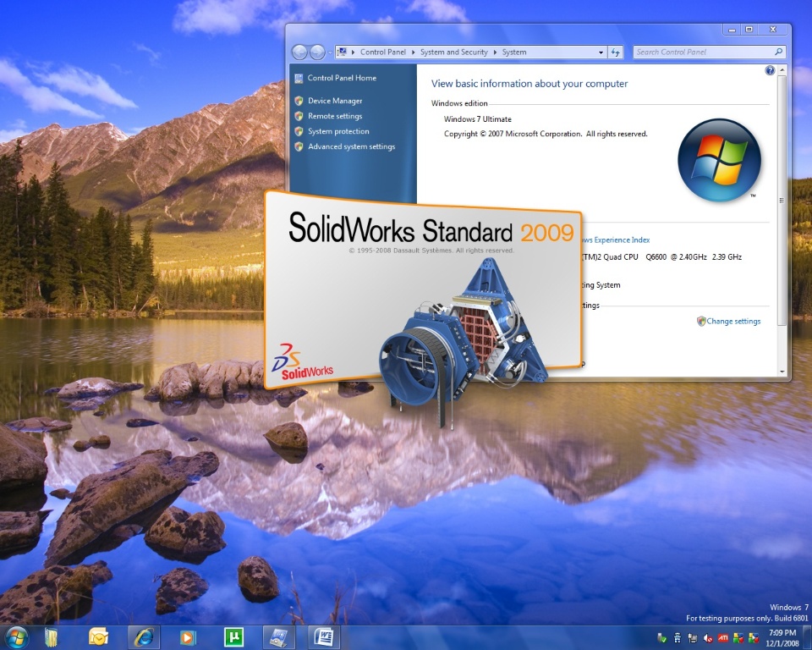
Task: Click the System window vertical scrollbar
Action: point(782,201)
